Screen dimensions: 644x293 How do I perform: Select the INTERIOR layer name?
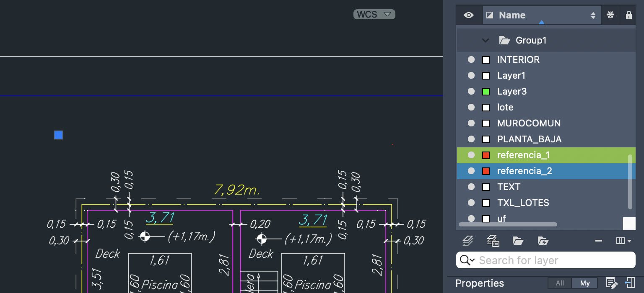518,60
